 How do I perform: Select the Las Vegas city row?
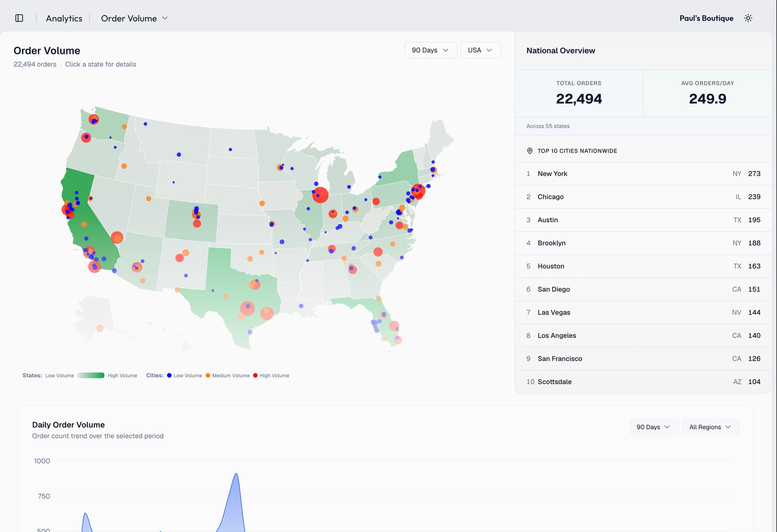(643, 312)
